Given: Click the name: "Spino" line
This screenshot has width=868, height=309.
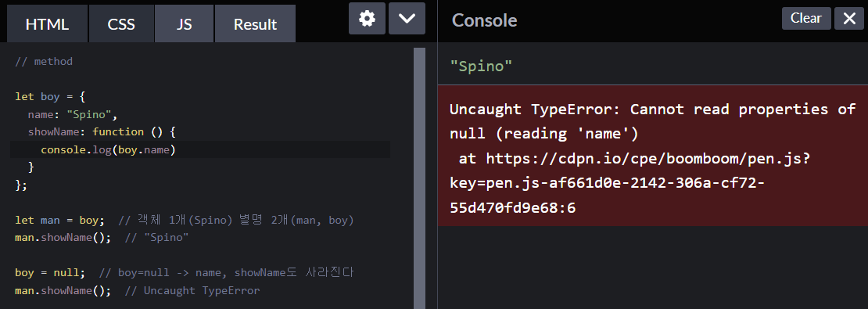Looking at the screenshot, I should pos(73,114).
